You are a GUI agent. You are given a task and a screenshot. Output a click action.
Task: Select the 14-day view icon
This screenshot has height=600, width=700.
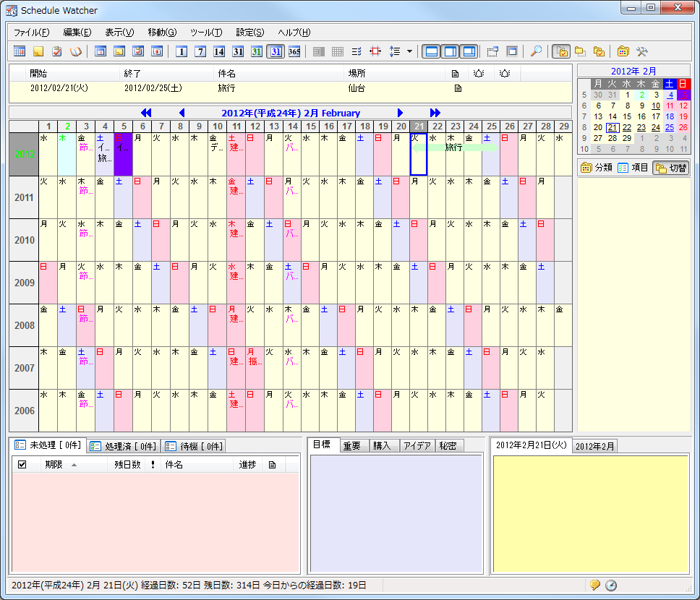coord(218,51)
